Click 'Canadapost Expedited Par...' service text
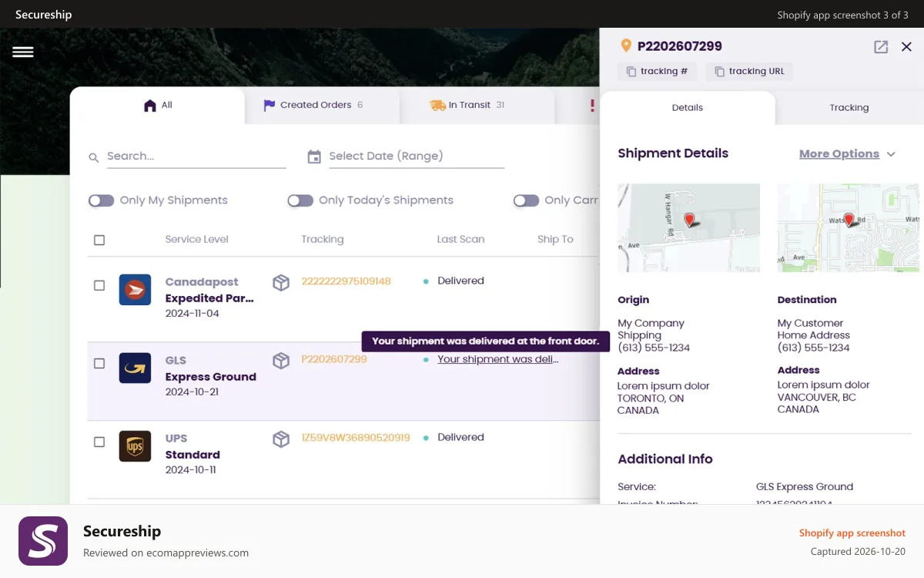Screen dimensions: 924x578 209,291
